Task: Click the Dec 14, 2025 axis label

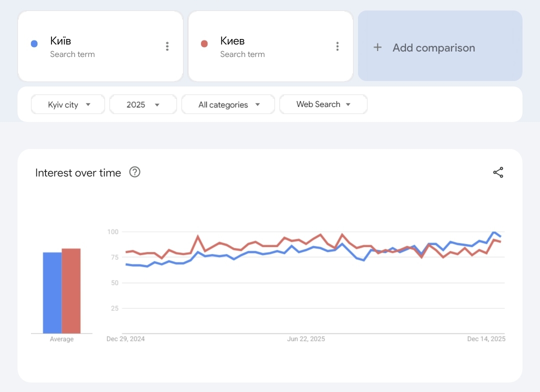Action: (x=486, y=339)
